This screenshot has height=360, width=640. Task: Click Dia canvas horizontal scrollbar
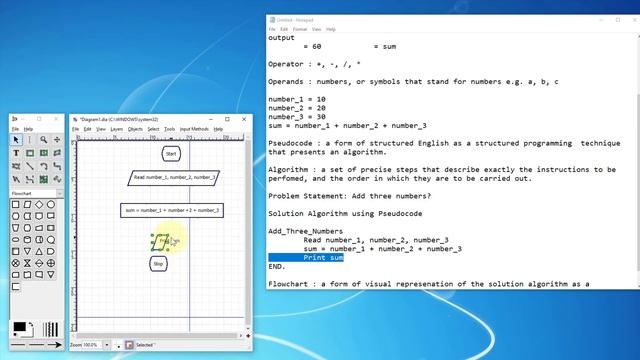coord(157,336)
